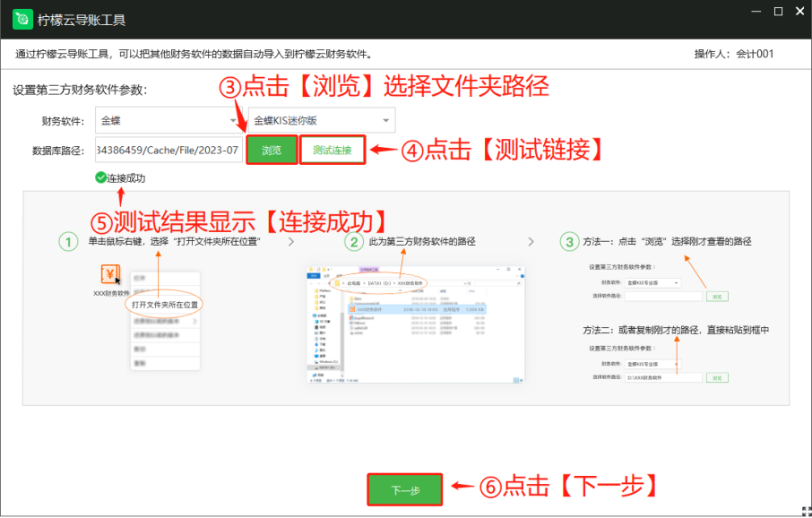The image size is (812, 518).
Task: Click the 方法二 instruction text
Action: tap(676, 330)
